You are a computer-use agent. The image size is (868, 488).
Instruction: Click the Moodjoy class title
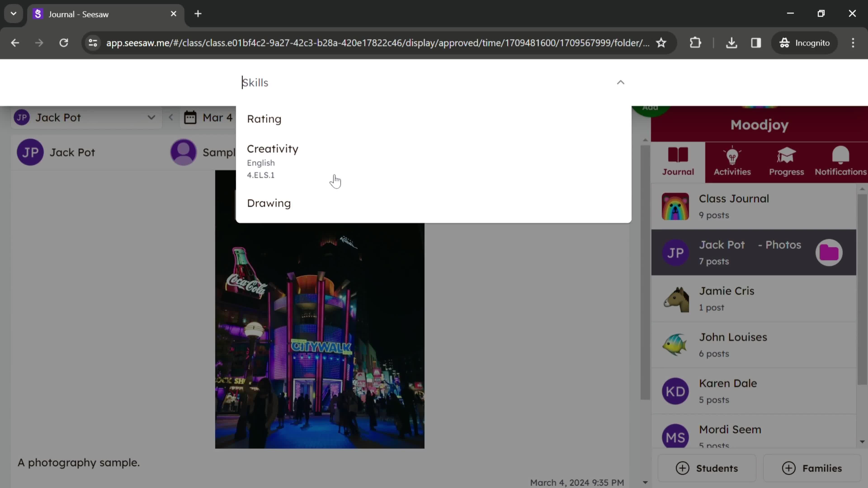coord(759,125)
